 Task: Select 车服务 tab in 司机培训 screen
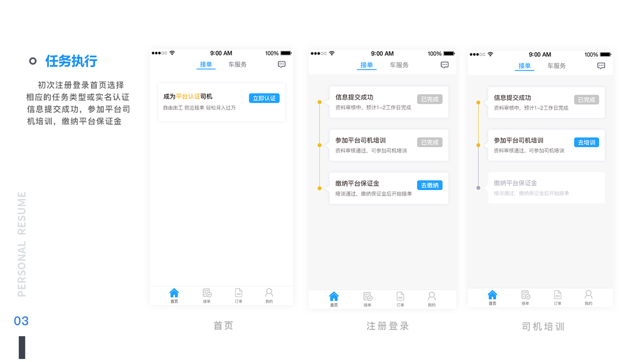pyautogui.click(x=556, y=66)
